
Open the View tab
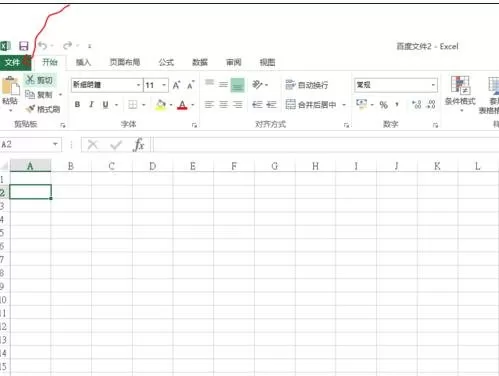pos(267,62)
